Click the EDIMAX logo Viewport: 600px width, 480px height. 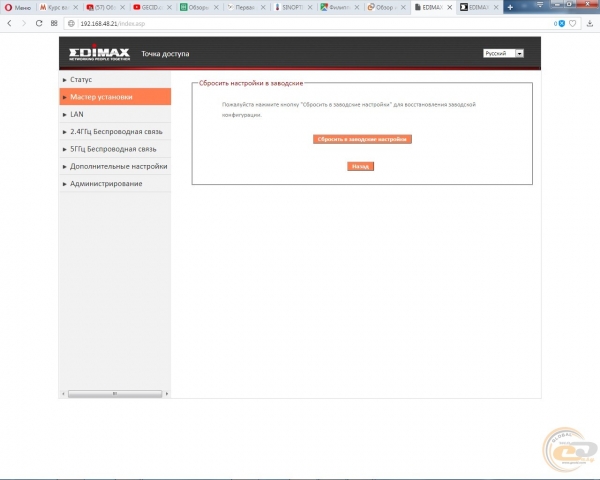[99, 52]
